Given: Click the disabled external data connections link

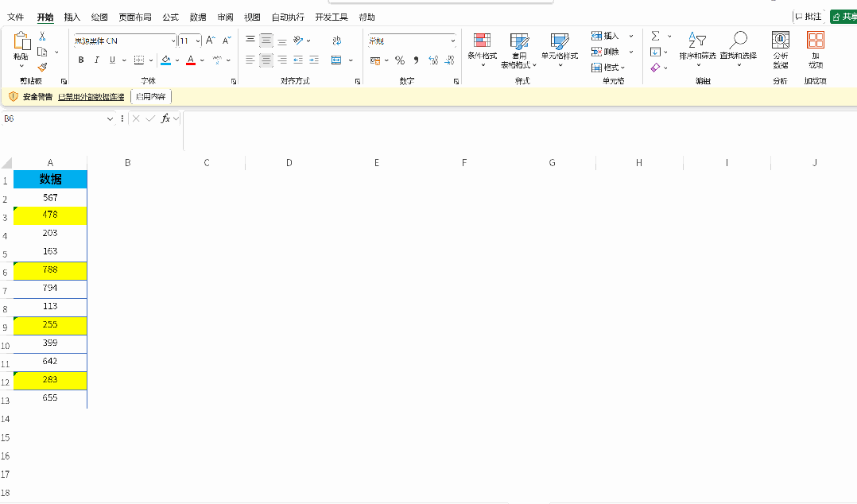Looking at the screenshot, I should 91,97.
